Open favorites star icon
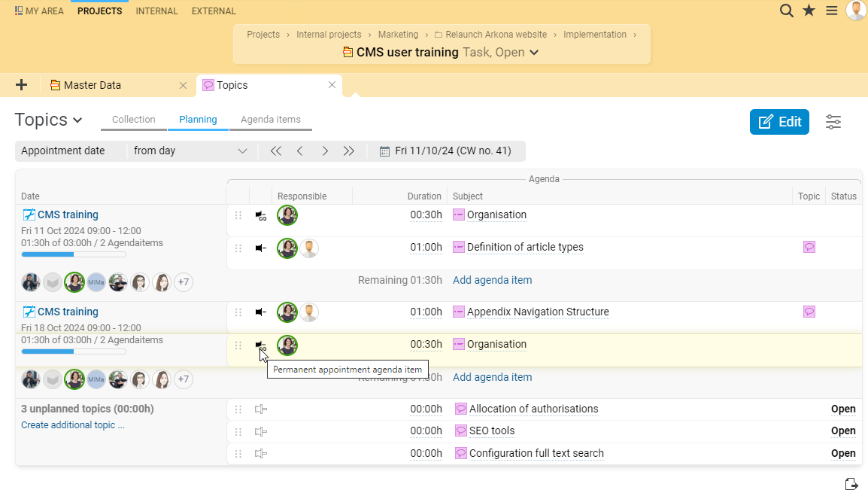 coord(809,11)
